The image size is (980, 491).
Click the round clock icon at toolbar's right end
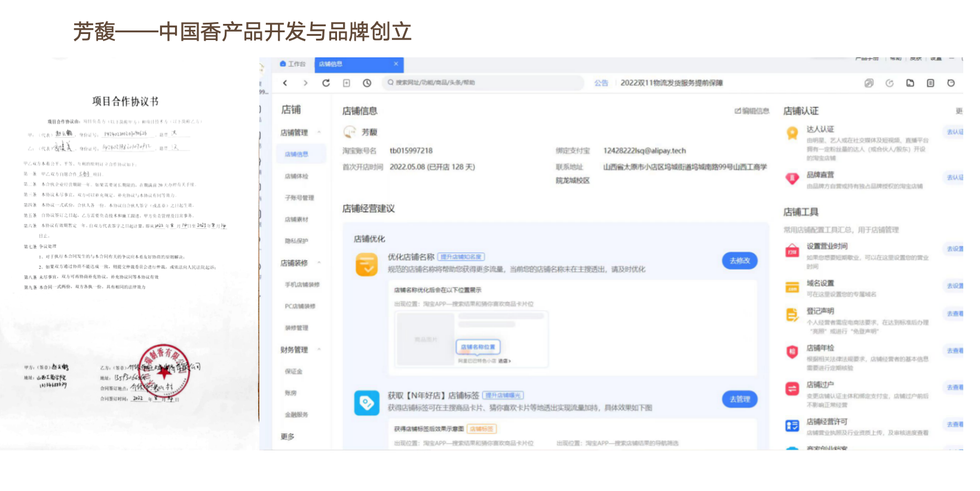coord(951,83)
